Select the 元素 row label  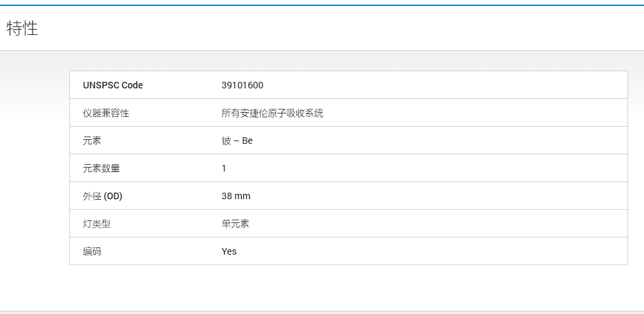[92, 141]
